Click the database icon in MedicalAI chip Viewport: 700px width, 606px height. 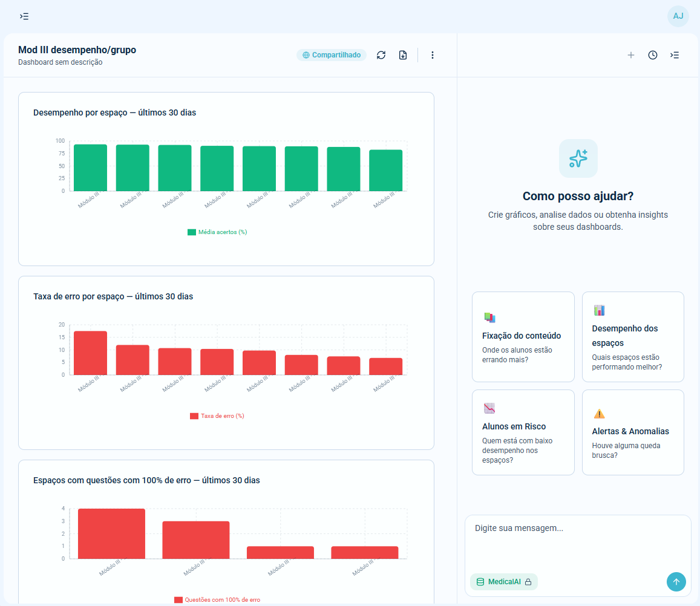tap(480, 582)
